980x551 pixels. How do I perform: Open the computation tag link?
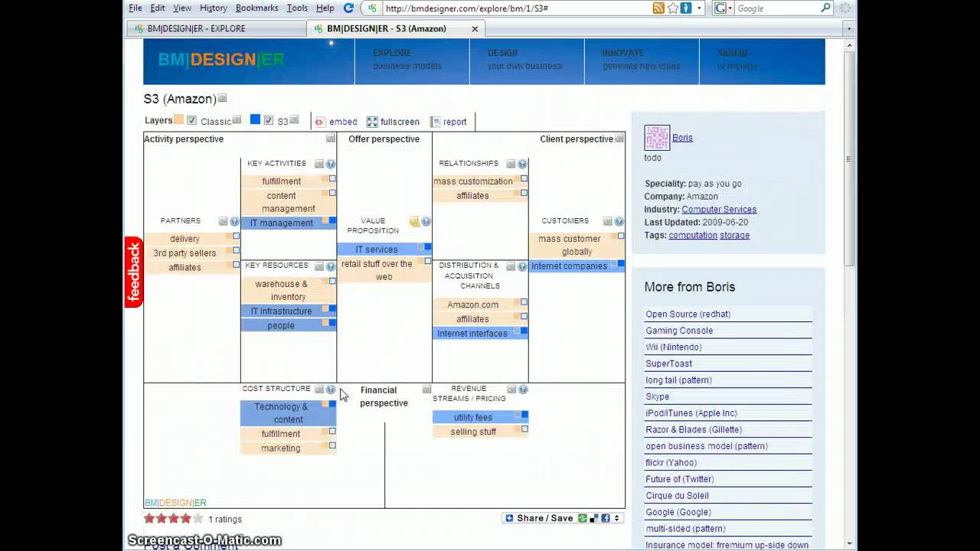pos(693,236)
